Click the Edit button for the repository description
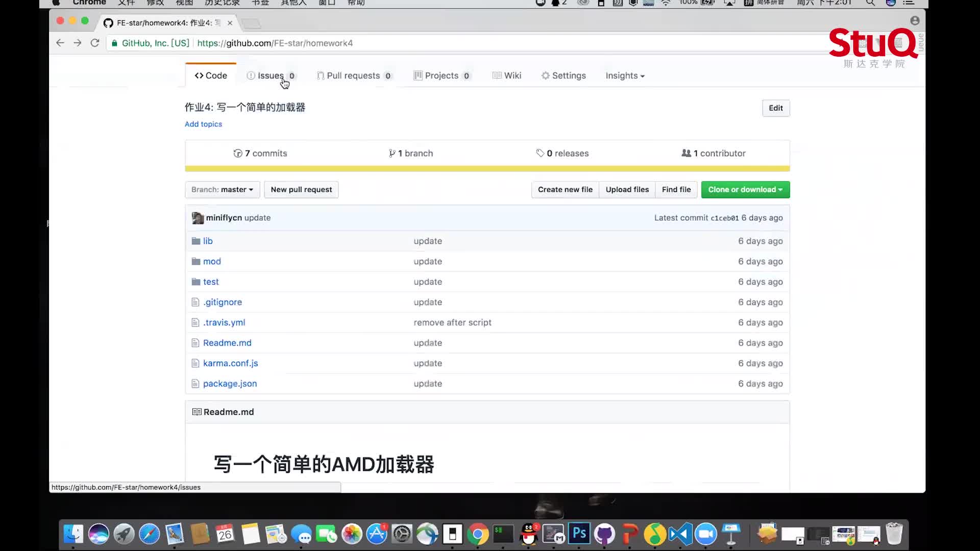980x551 pixels. [x=775, y=108]
